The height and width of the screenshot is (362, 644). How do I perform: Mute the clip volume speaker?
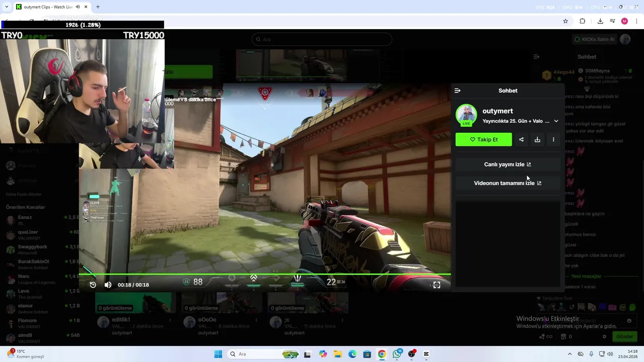108,285
